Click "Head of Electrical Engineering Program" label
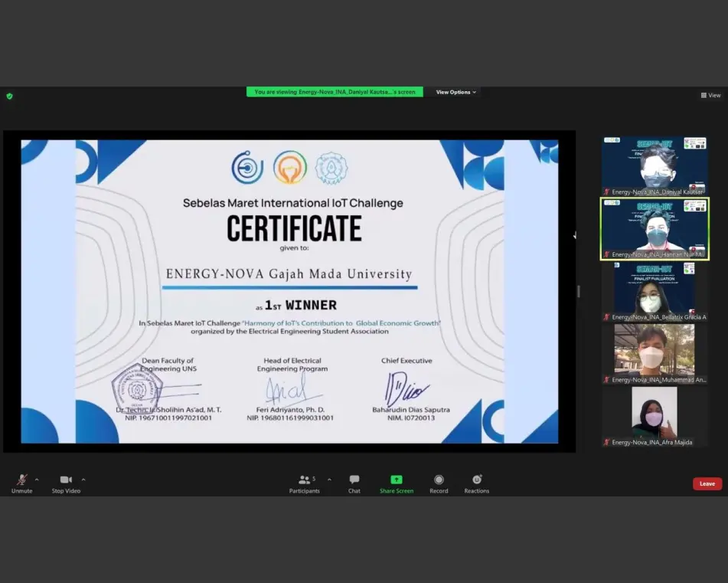 pyautogui.click(x=292, y=365)
